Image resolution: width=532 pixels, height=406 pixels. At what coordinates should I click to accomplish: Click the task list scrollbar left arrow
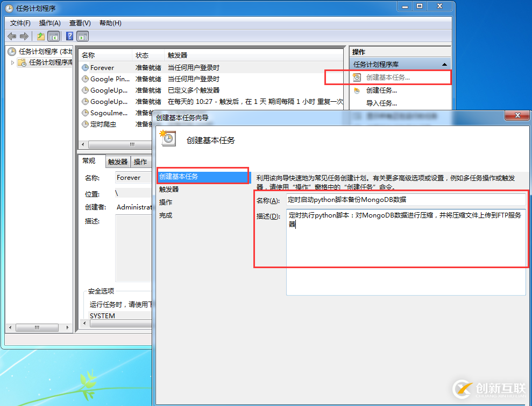(x=83, y=144)
